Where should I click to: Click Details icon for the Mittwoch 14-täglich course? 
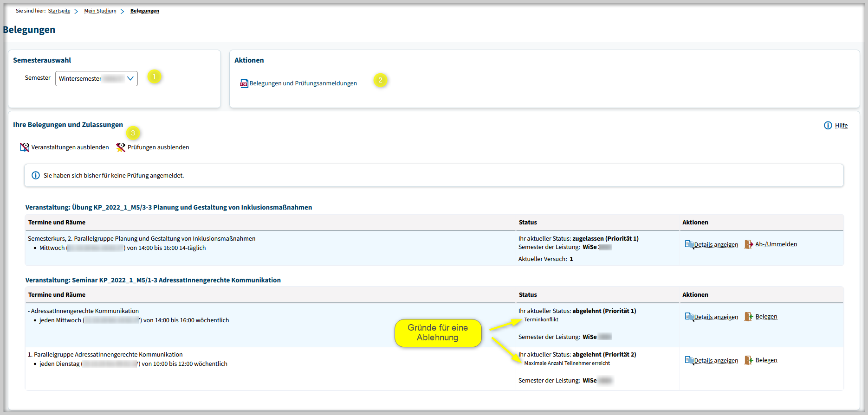[689, 244]
